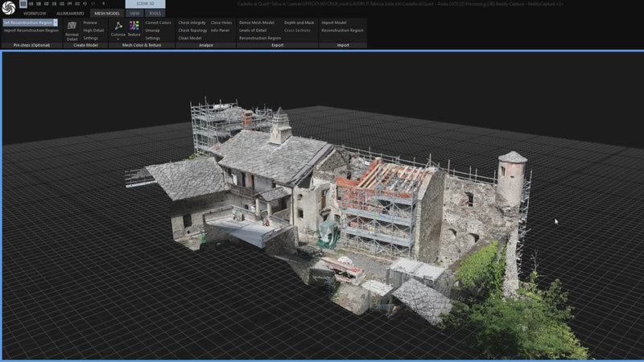Image resolution: width=644 pixels, height=362 pixels.
Task: Click Check Integrity in the Analyze group
Action: (192, 23)
